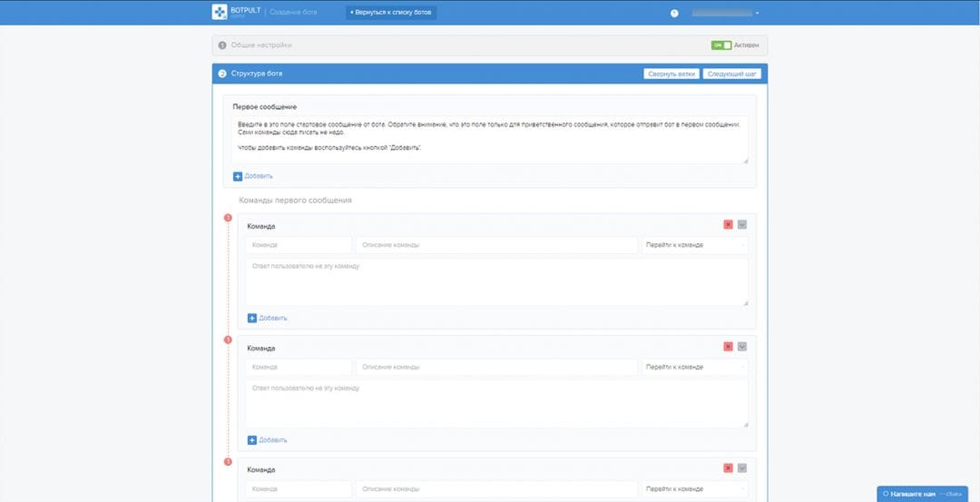Delete the first command with red X

(728, 225)
